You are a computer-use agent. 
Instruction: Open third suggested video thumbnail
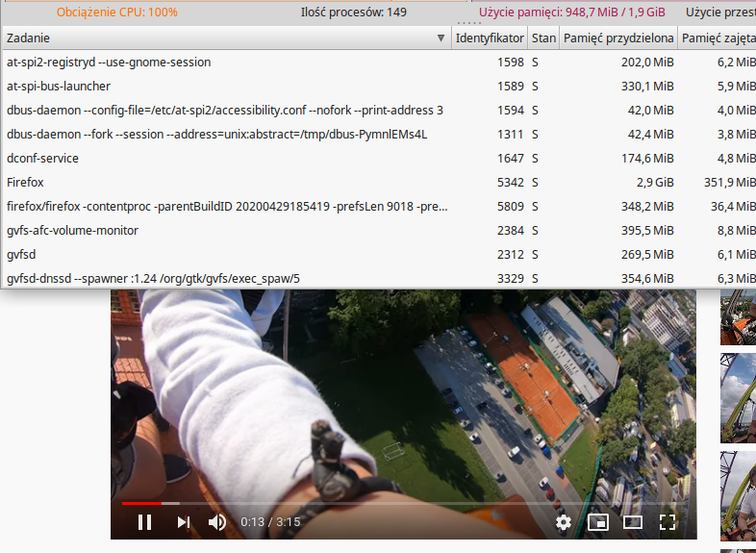(x=738, y=496)
